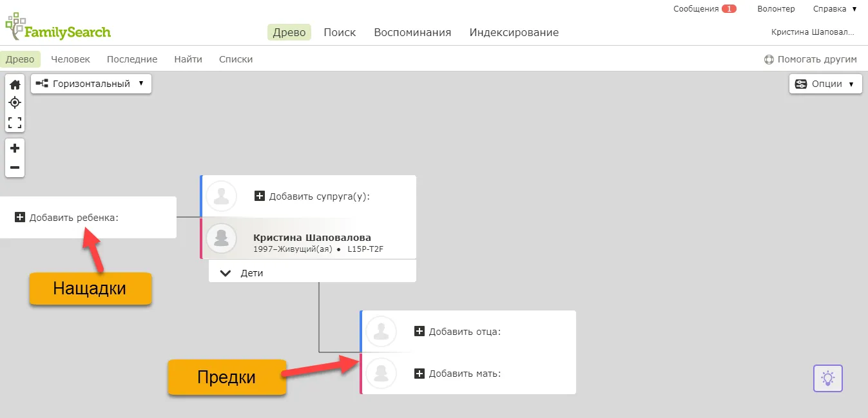Viewport: 868px width, 418px height.
Task: Click the home icon in tree controls
Action: [x=15, y=84]
